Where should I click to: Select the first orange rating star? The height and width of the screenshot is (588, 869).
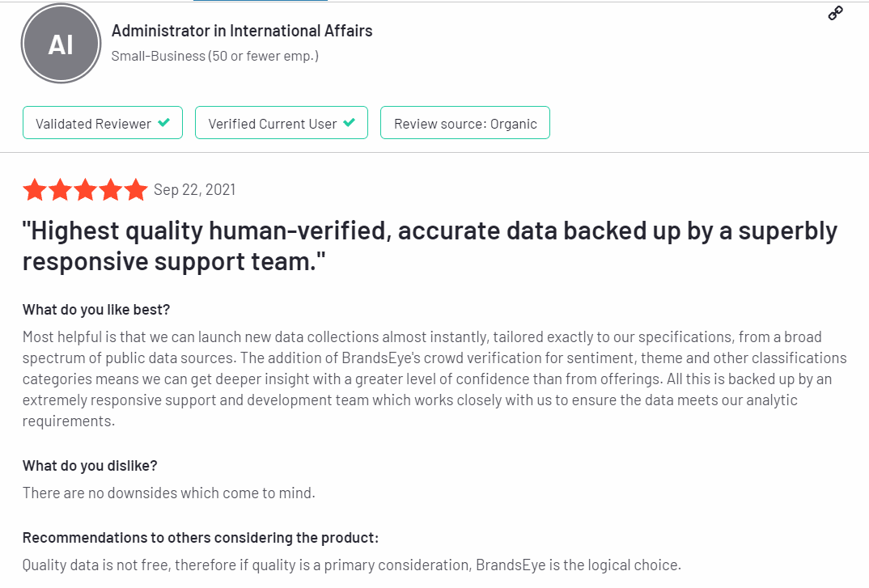pos(35,189)
